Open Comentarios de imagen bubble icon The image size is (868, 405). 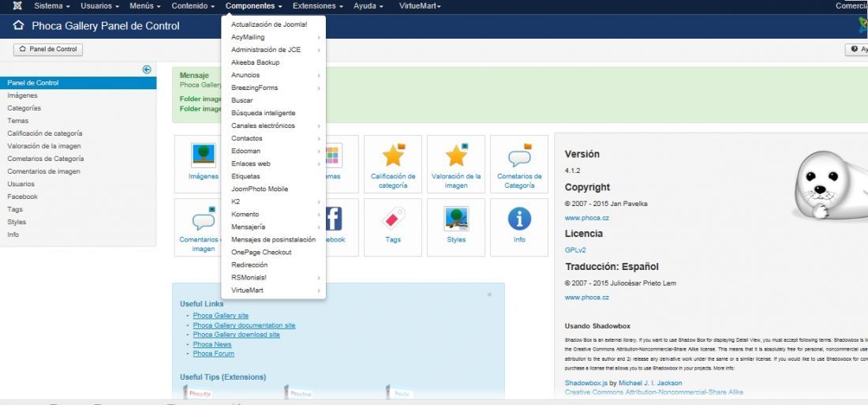[x=203, y=219]
